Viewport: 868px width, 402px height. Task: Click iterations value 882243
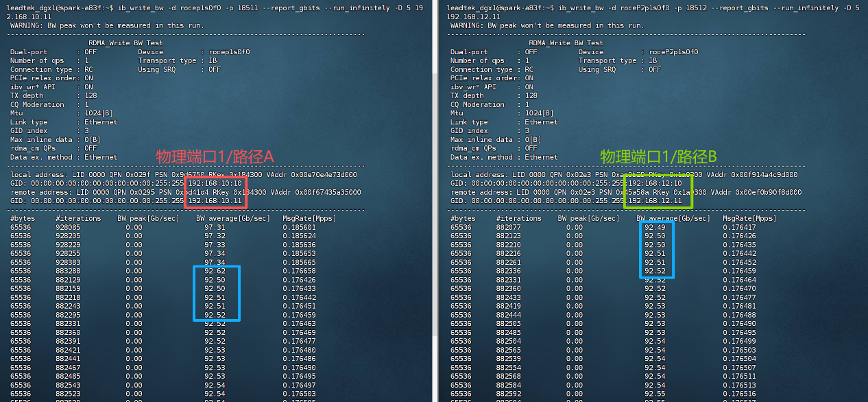[68, 306]
